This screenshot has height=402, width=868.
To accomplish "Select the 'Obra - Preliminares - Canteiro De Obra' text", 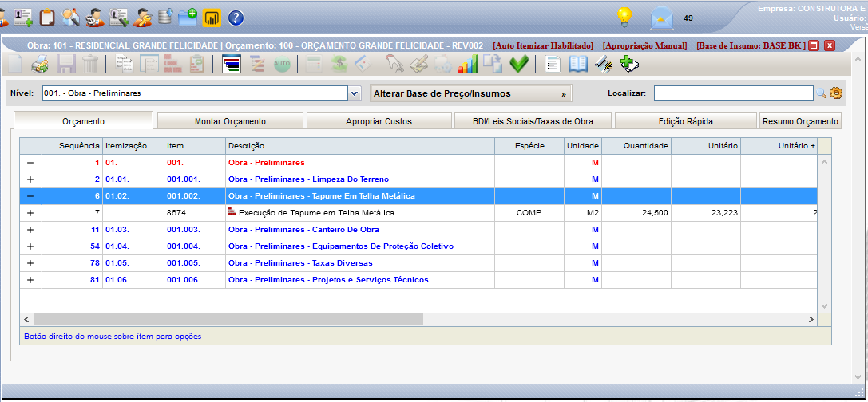I will click(304, 230).
